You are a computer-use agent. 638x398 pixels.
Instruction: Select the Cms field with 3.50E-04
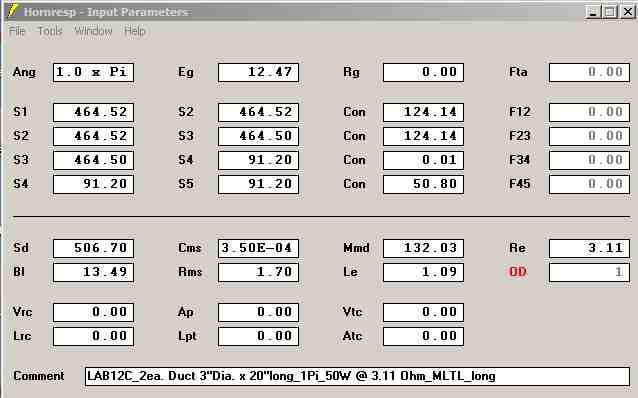(258, 248)
